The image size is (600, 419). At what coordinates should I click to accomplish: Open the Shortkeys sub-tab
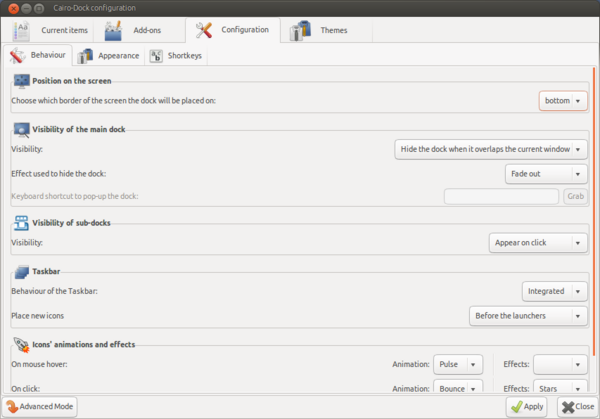176,56
